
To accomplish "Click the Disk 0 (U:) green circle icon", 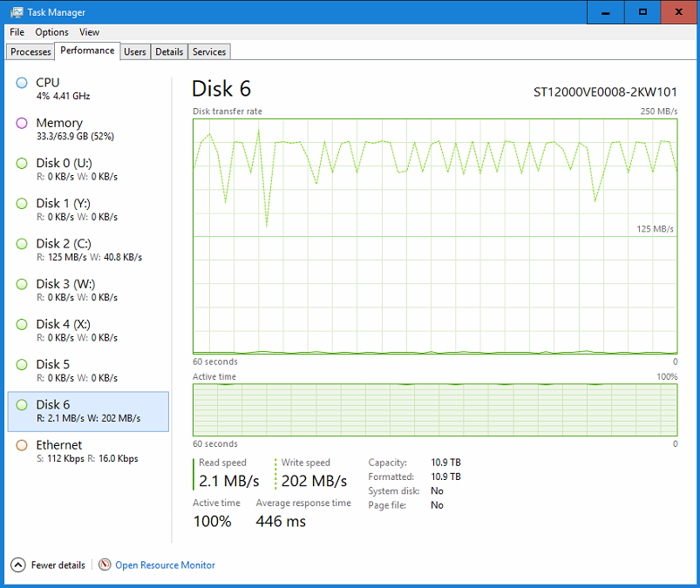I will pyautogui.click(x=22, y=163).
